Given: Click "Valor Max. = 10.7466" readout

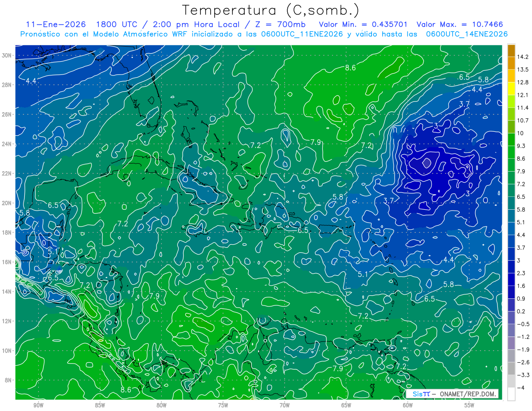Looking at the screenshot, I should 460,24.
